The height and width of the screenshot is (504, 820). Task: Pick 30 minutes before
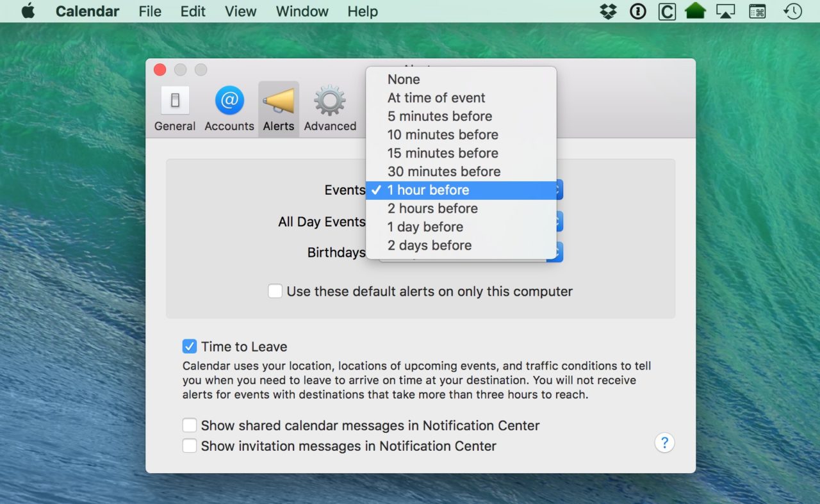coord(461,172)
